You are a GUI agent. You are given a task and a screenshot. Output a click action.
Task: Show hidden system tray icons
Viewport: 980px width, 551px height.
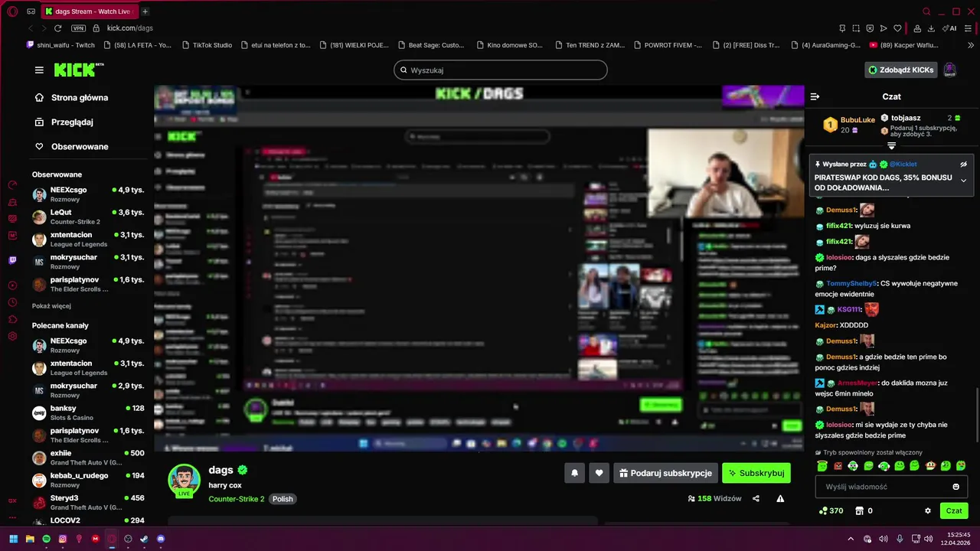click(850, 539)
